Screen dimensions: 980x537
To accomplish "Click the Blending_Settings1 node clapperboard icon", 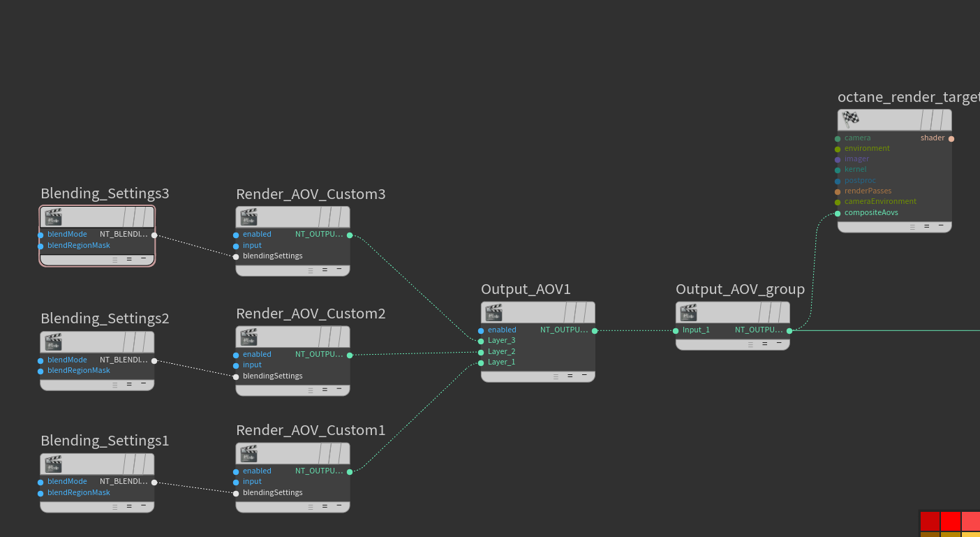I will pos(53,464).
